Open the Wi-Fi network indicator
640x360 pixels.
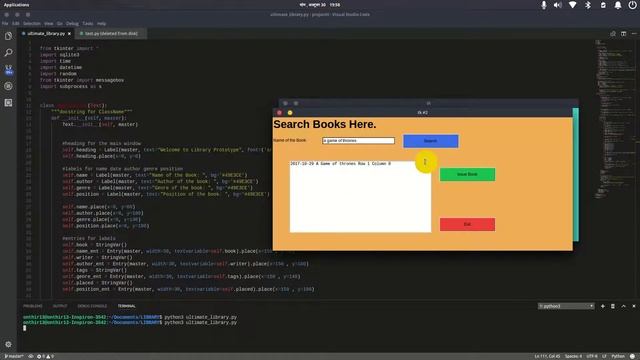coord(573,5)
